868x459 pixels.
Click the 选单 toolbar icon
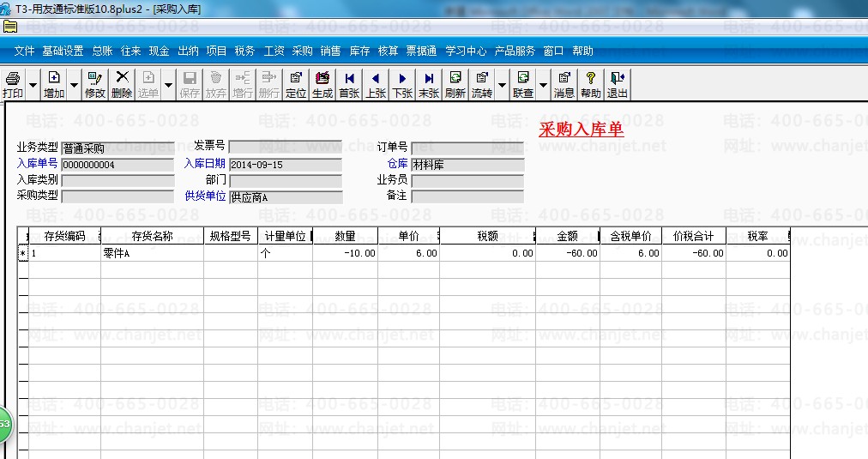pos(148,85)
